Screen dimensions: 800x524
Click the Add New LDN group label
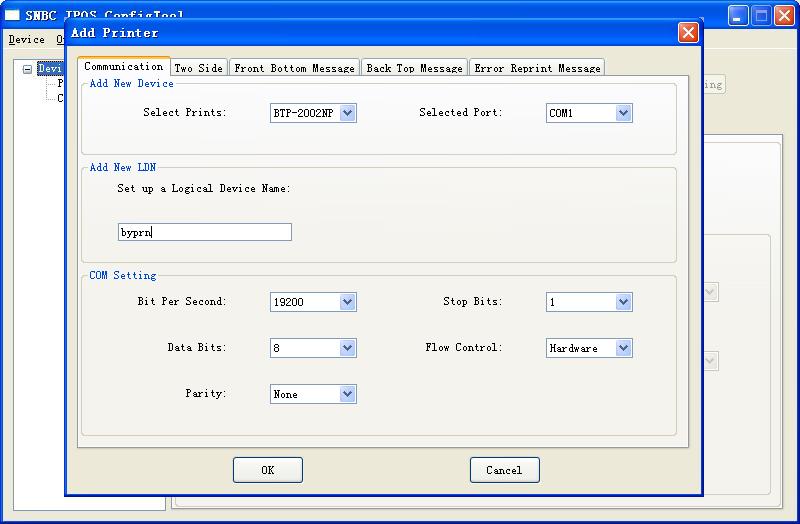point(122,167)
